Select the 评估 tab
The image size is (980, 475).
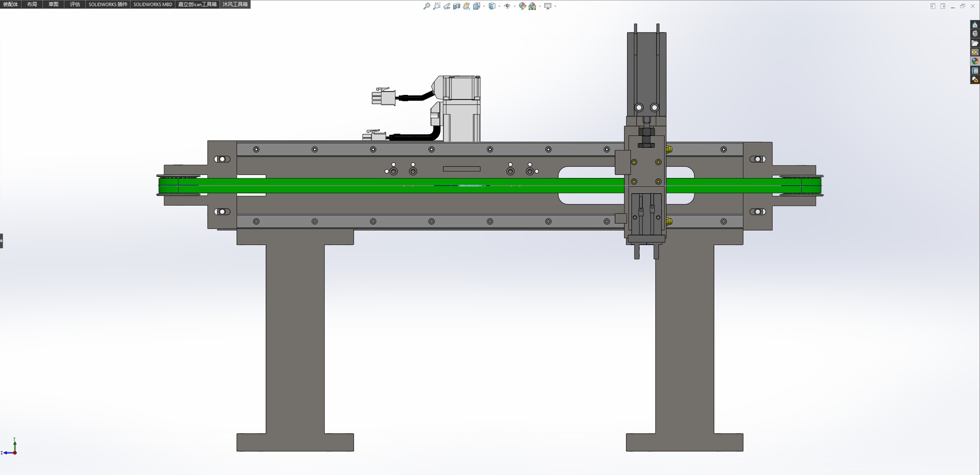pos(75,4)
